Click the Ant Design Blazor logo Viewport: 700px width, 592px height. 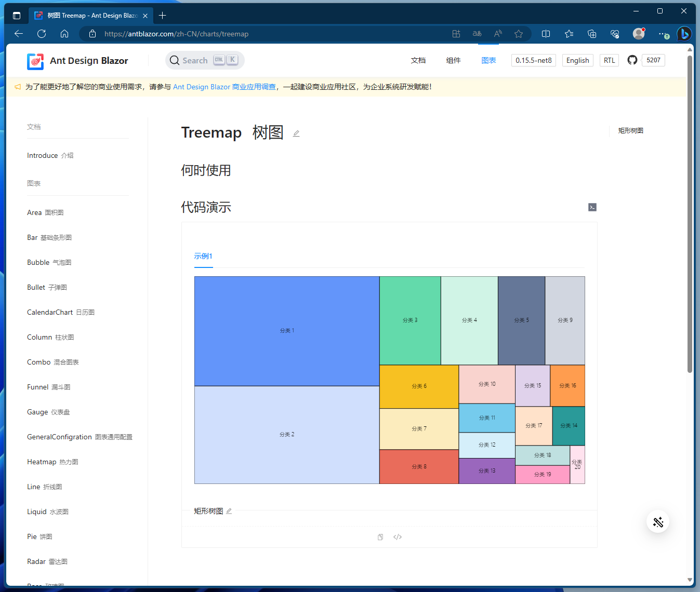tap(35, 61)
